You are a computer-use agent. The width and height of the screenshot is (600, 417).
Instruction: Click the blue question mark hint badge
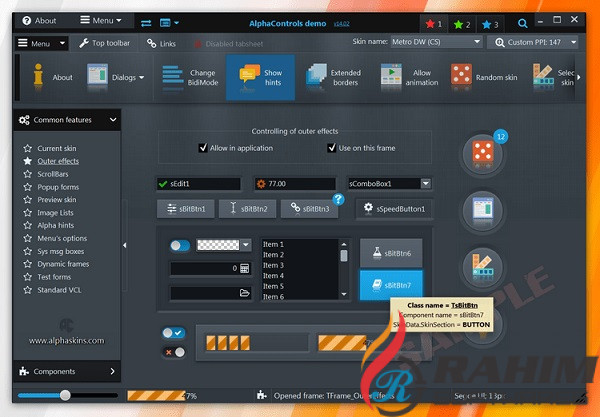tap(338, 199)
